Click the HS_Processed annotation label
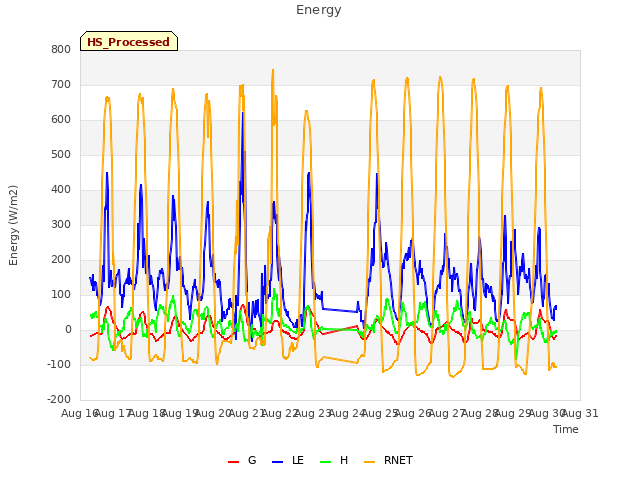This screenshot has width=640, height=480. coord(129,41)
